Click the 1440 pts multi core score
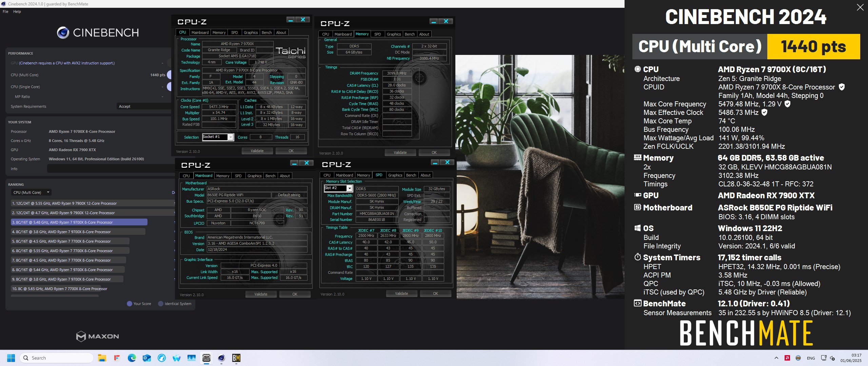The width and height of the screenshot is (868, 366). pyautogui.click(x=158, y=75)
